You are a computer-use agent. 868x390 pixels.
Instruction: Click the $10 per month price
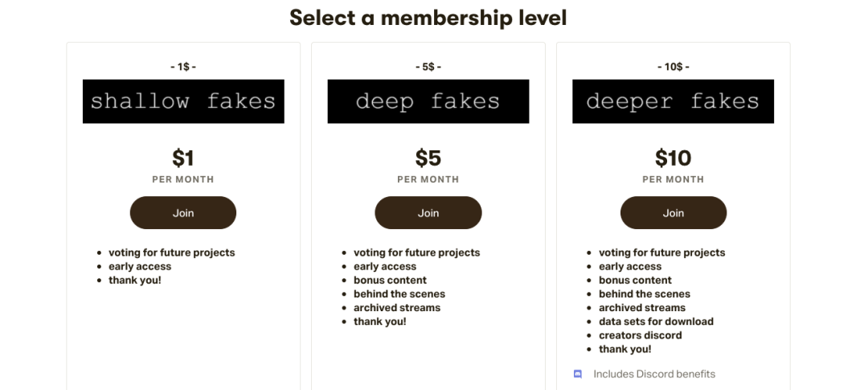click(674, 158)
